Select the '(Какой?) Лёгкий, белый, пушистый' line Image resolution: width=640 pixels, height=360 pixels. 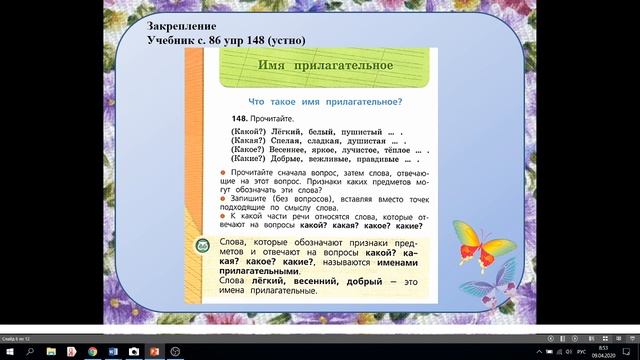(317, 132)
